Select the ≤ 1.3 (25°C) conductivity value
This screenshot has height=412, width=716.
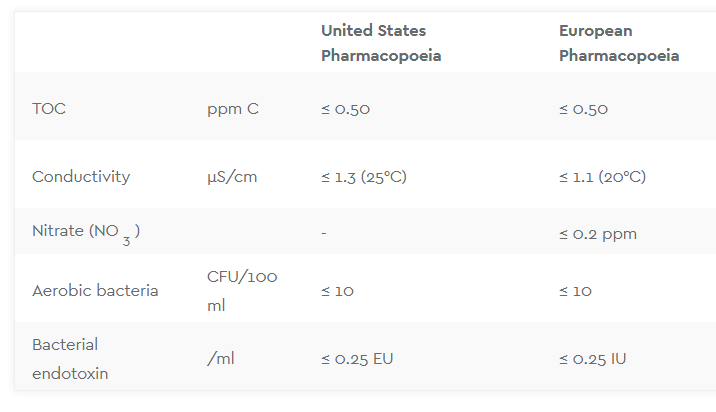pyautogui.click(x=364, y=177)
